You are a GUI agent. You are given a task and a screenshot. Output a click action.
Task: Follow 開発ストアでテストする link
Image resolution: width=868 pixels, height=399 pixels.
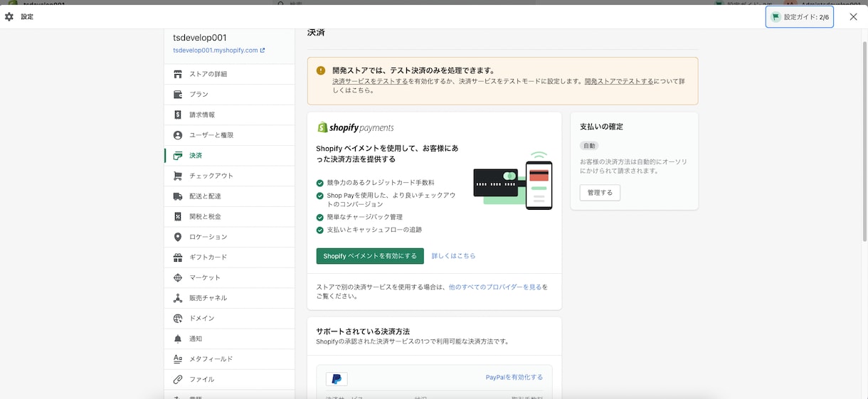(619, 81)
